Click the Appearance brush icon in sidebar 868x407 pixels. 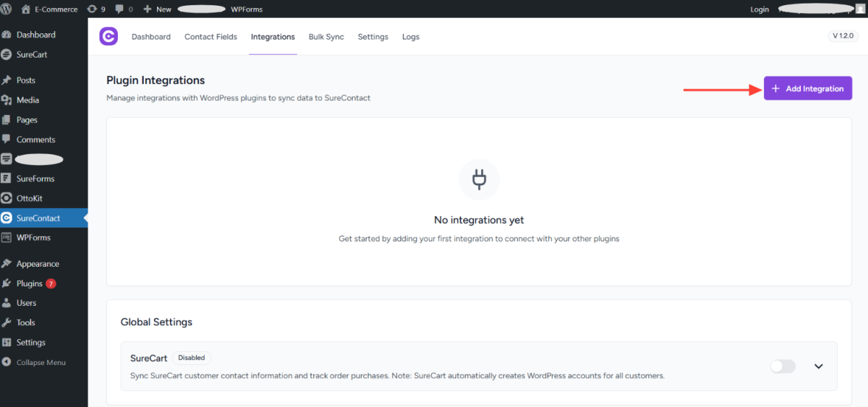(x=7, y=264)
